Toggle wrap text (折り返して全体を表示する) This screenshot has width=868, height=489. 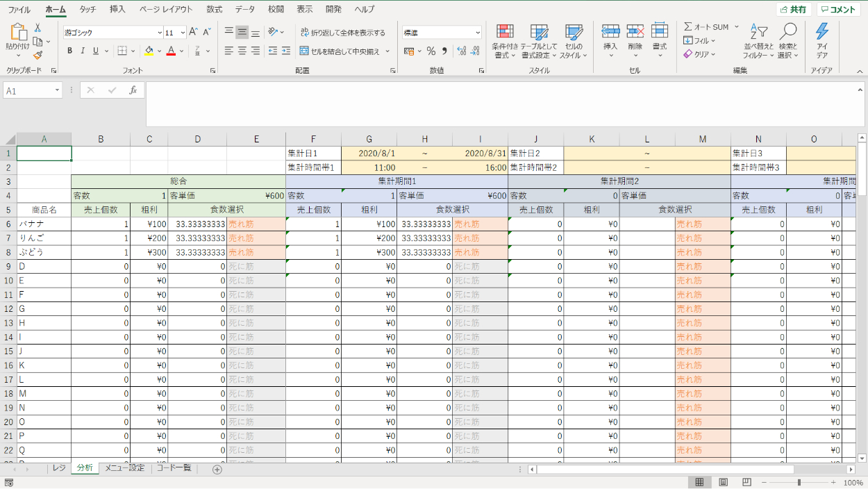[305, 32]
